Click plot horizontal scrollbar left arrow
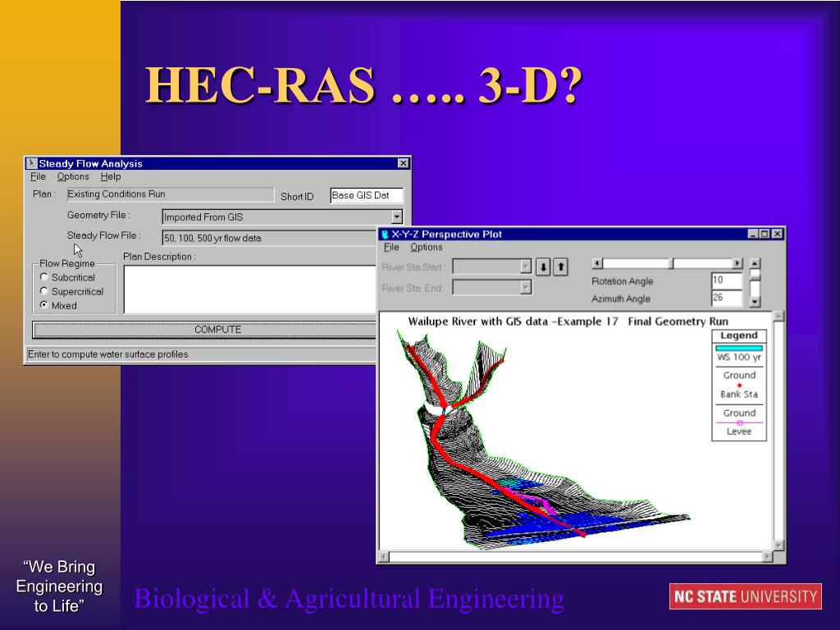 (x=384, y=557)
